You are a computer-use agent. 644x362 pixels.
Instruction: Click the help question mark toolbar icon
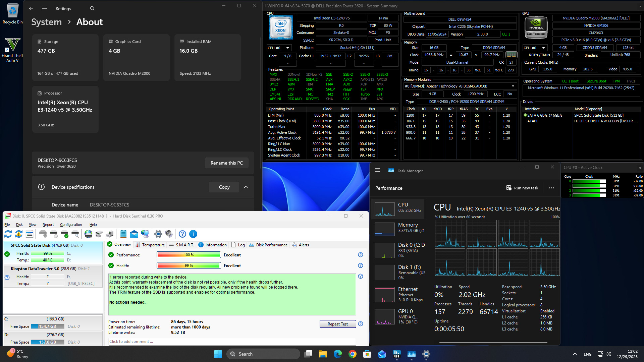point(182,234)
